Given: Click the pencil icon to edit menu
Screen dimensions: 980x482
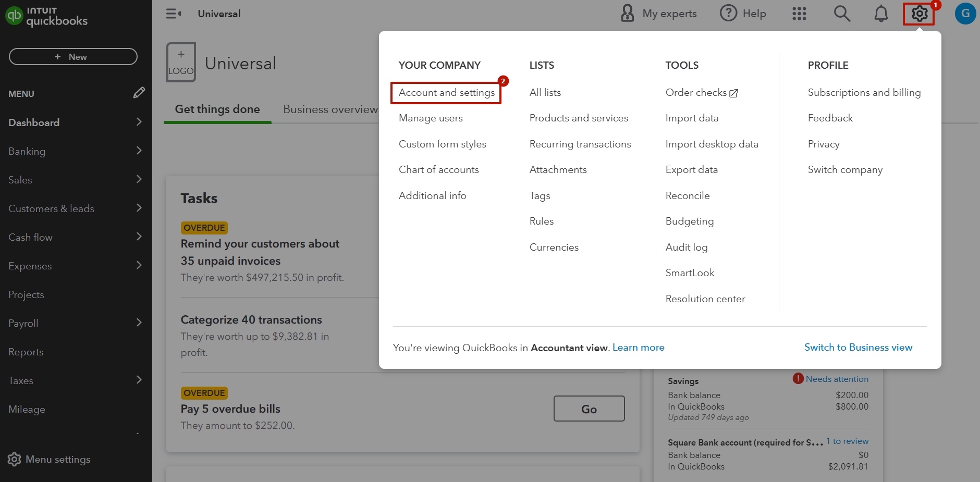Looking at the screenshot, I should coord(139,93).
